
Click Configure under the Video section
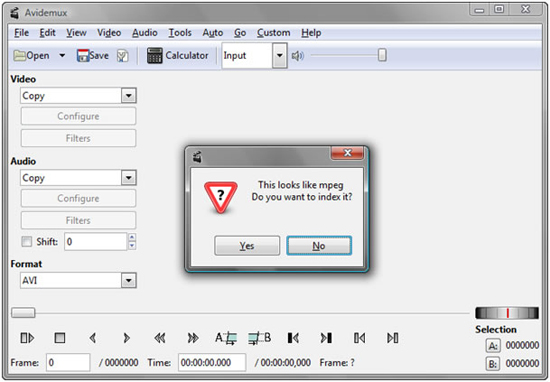coord(78,116)
